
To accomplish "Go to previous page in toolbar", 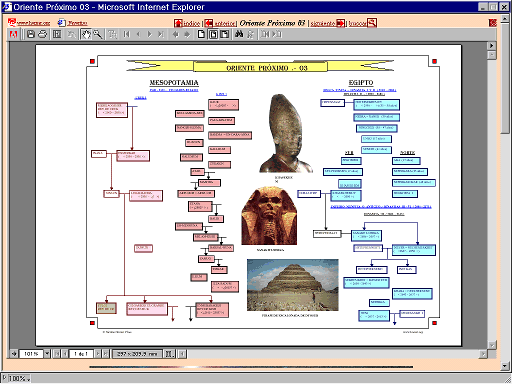I will click(x=138, y=34).
